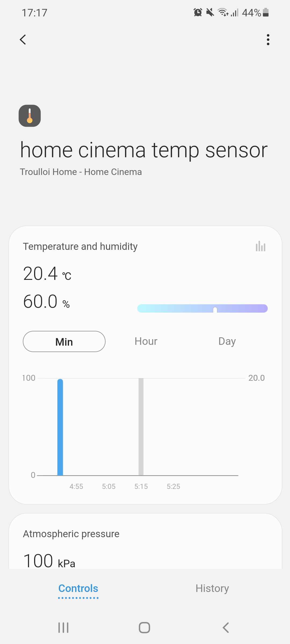
Task: Switch to the History tab
Action: [212, 588]
